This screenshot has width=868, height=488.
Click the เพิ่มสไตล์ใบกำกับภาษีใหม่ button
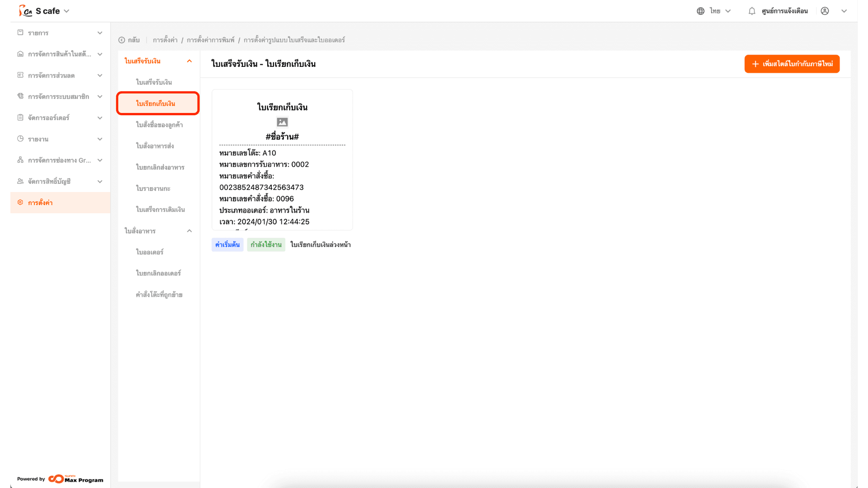tap(792, 64)
